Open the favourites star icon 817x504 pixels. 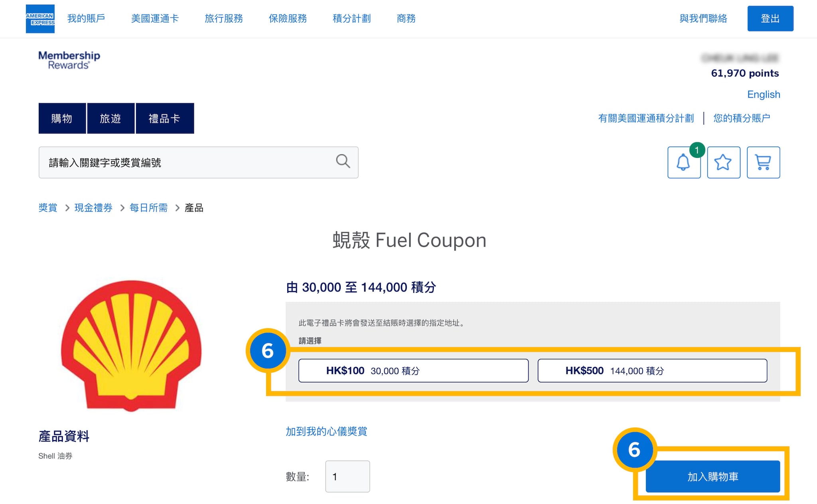[x=723, y=162]
